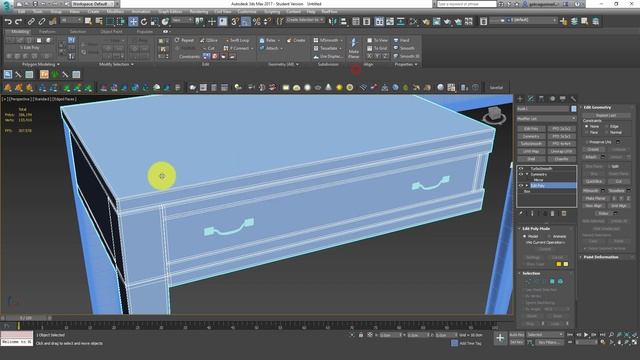
Task: Click the search keyword input field
Action: tap(467, 4)
